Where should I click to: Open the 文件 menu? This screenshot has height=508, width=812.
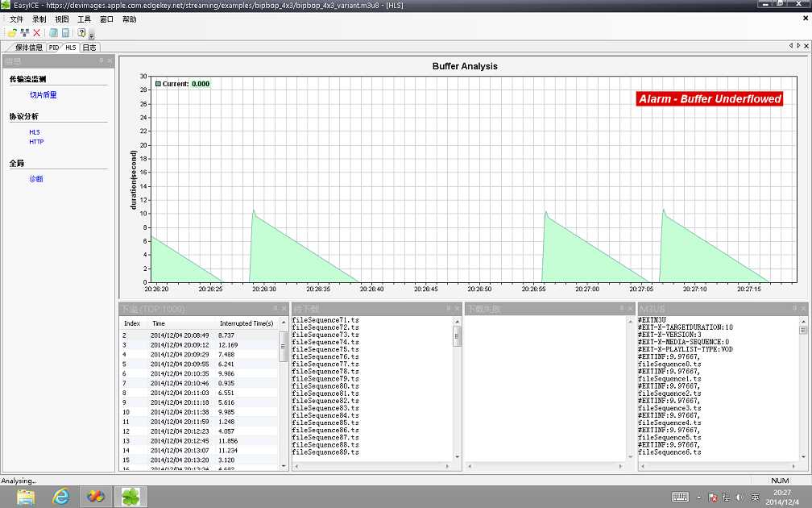click(17, 19)
